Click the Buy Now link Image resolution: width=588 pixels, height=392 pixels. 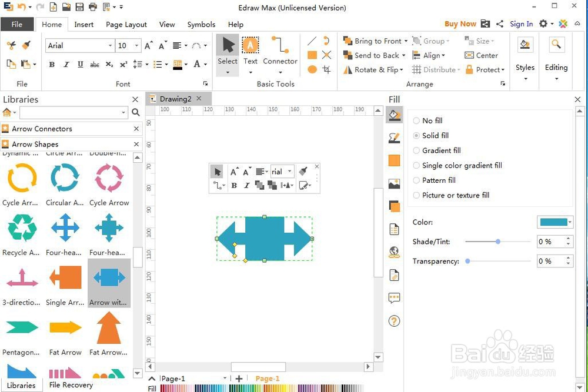tap(460, 24)
